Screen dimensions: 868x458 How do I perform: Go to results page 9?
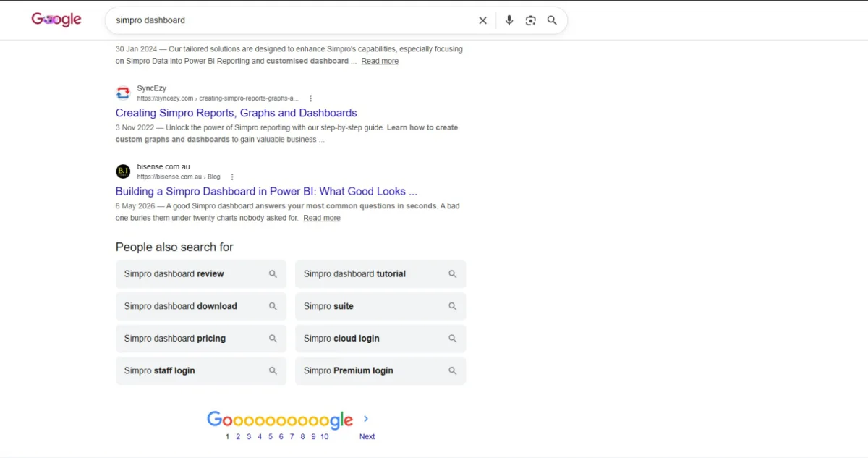pyautogui.click(x=313, y=436)
